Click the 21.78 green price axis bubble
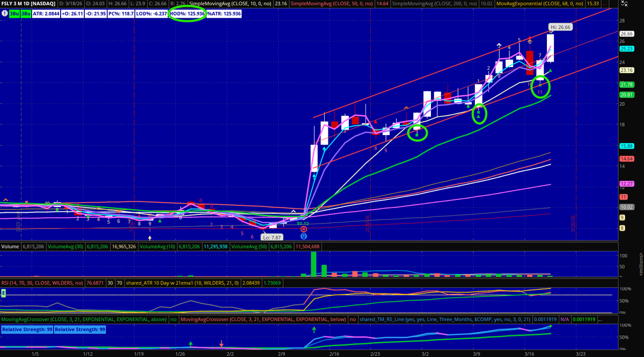Viewport: 644px width, 357px height. pyautogui.click(x=627, y=85)
